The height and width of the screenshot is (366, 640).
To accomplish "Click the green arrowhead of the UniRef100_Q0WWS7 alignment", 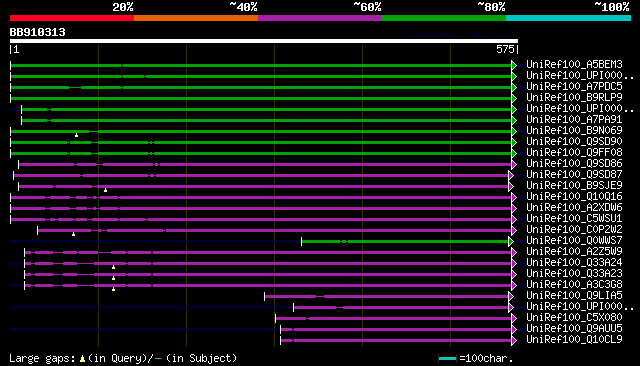I will (x=511, y=242).
